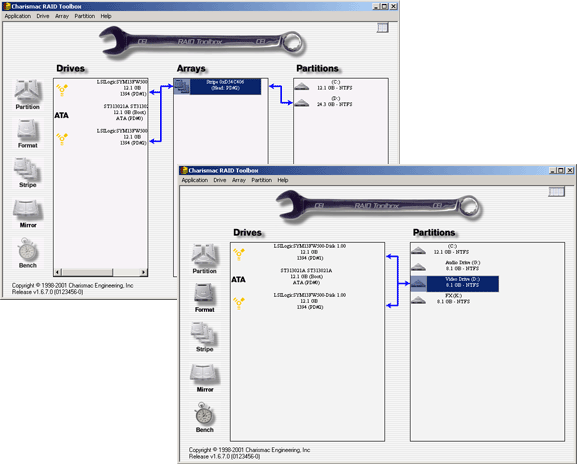The image size is (577, 464).
Task: Open Array menu in front window
Action: point(239,180)
